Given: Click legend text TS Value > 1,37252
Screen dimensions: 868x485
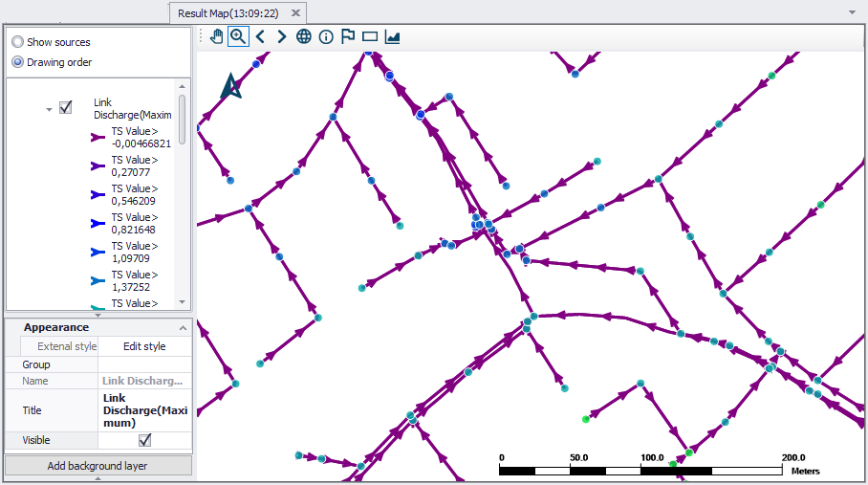Looking at the screenshot, I should click(x=135, y=281).
